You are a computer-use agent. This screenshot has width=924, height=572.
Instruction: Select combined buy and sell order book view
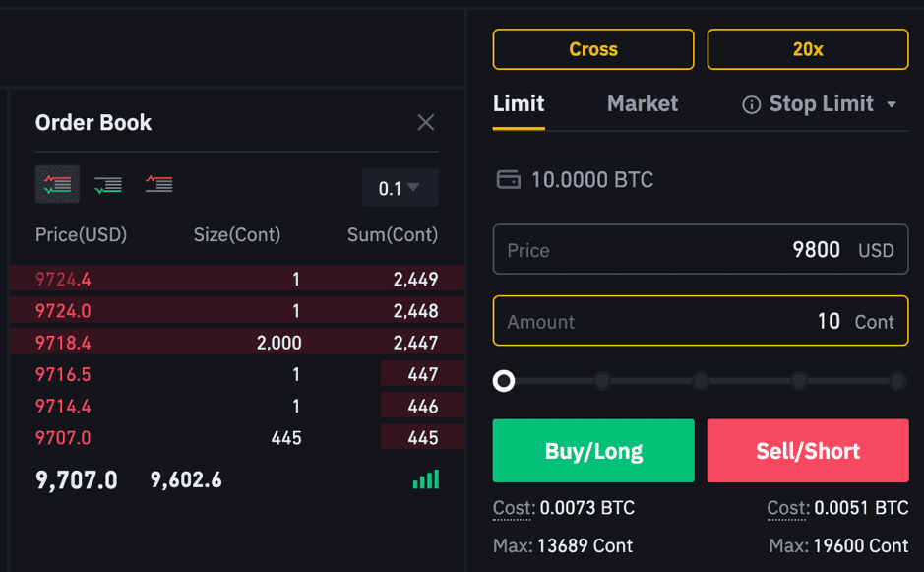(x=57, y=184)
